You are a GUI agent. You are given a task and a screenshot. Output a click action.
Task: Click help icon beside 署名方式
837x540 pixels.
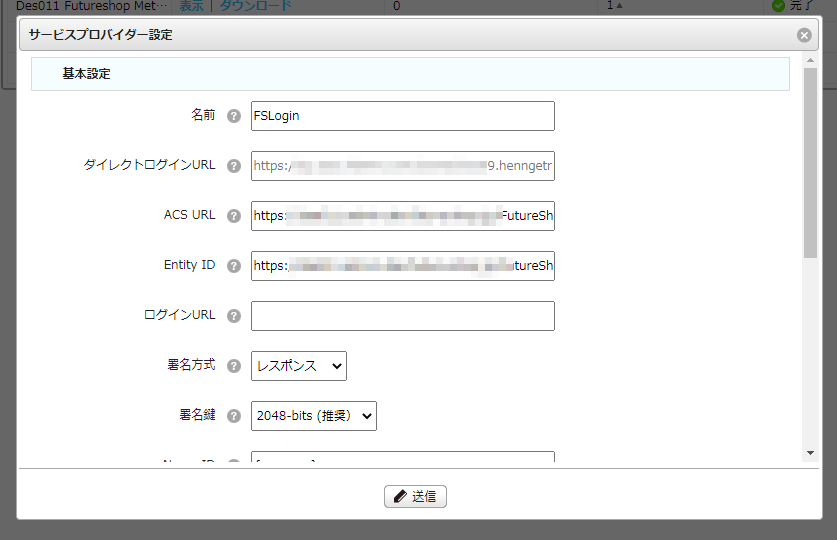point(234,366)
